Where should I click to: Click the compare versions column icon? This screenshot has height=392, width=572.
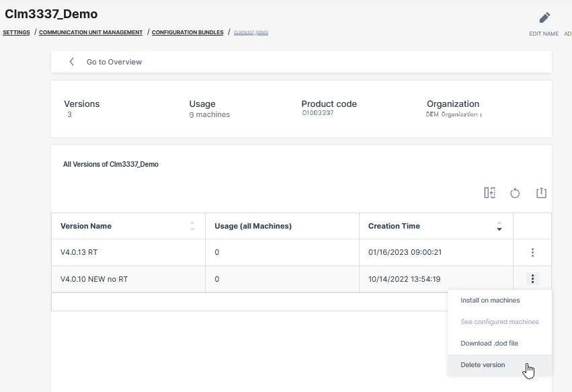click(489, 193)
